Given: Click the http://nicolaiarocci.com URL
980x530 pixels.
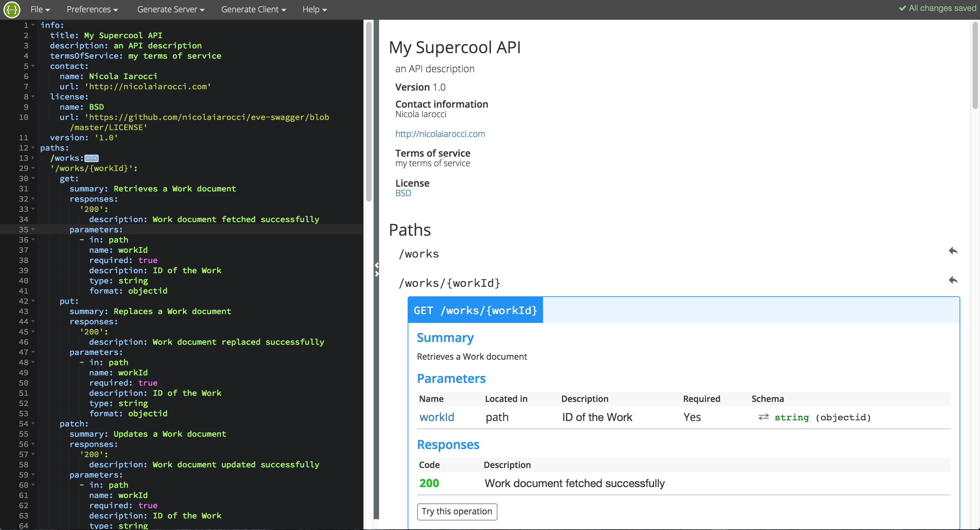Looking at the screenshot, I should 439,133.
